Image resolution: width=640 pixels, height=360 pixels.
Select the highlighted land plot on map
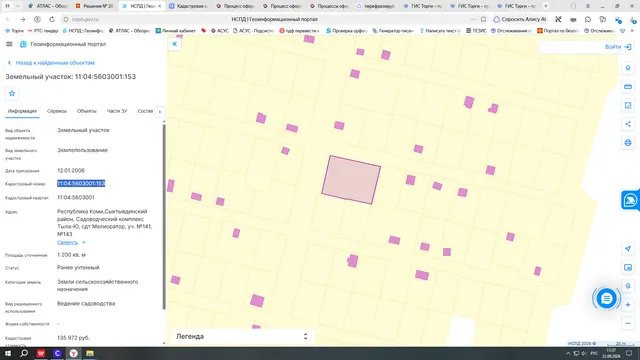click(351, 180)
